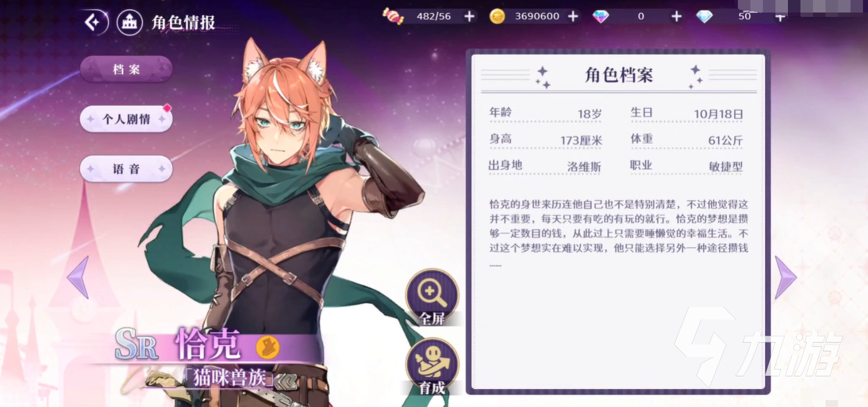This screenshot has width=868, height=407.
Task: Open the home castle icon
Action: (x=130, y=23)
